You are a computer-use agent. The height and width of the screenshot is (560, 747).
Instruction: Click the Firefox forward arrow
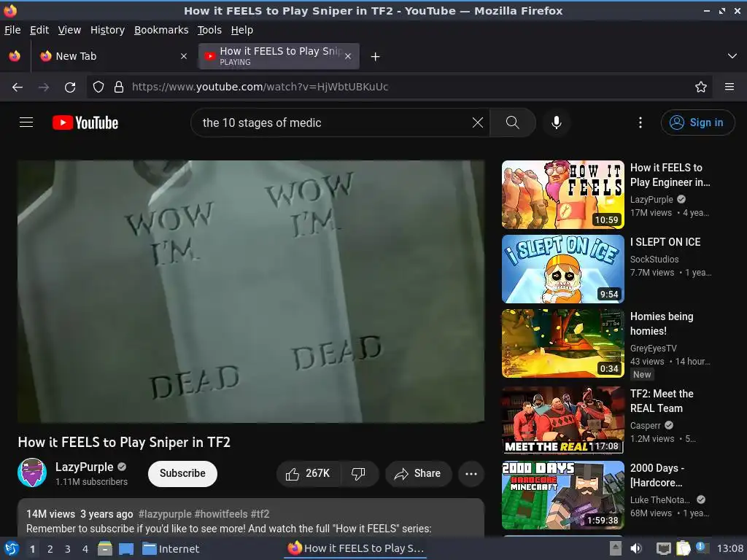point(44,87)
